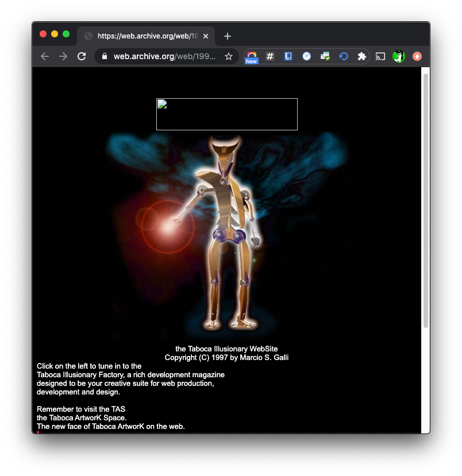Open the Extensions puzzle piece menu
Image resolution: width=462 pixels, height=476 pixels.
click(361, 56)
